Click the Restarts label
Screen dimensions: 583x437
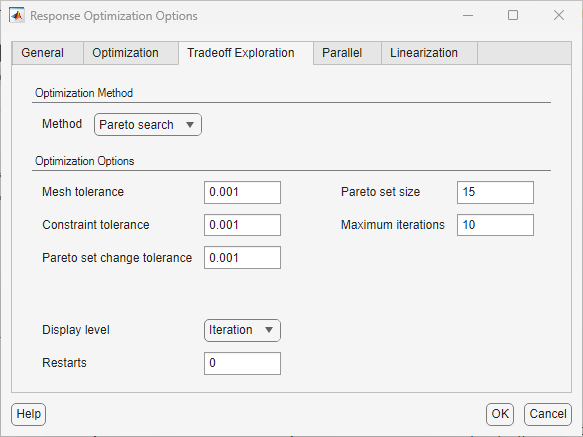pos(64,363)
